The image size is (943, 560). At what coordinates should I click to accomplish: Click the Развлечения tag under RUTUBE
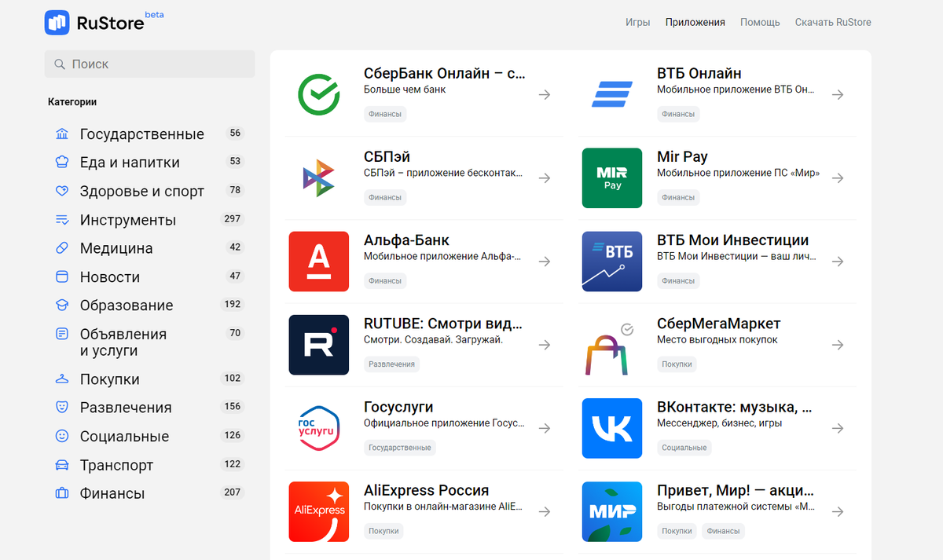(x=392, y=364)
